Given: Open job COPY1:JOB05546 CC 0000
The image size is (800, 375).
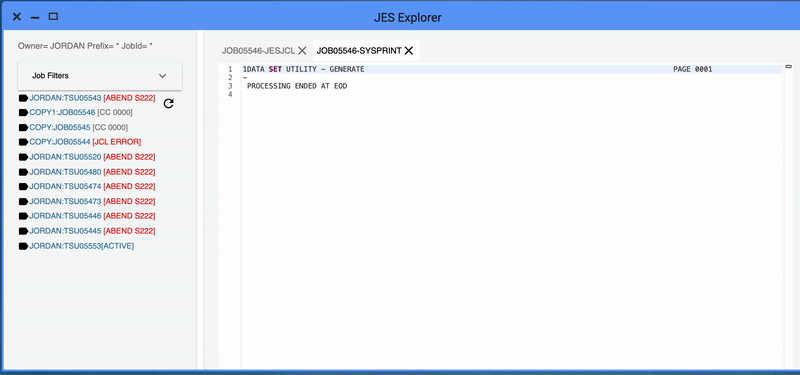Looking at the screenshot, I should 81,112.
